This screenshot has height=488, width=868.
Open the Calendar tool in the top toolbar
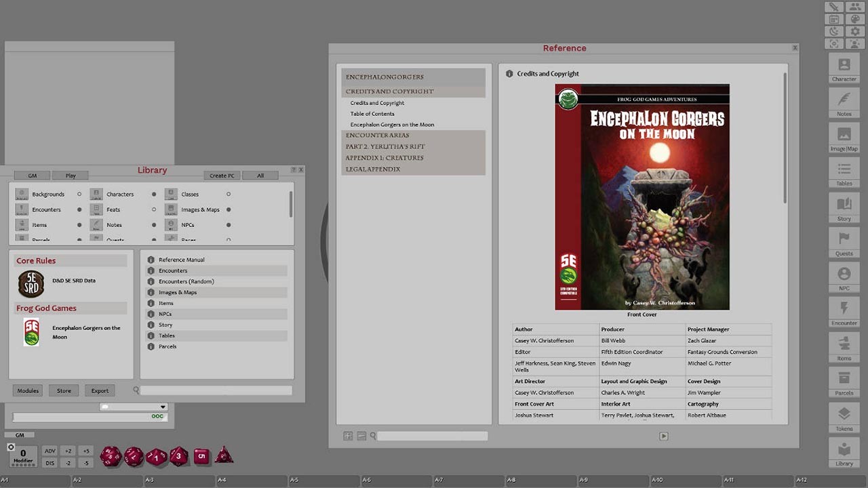click(833, 19)
